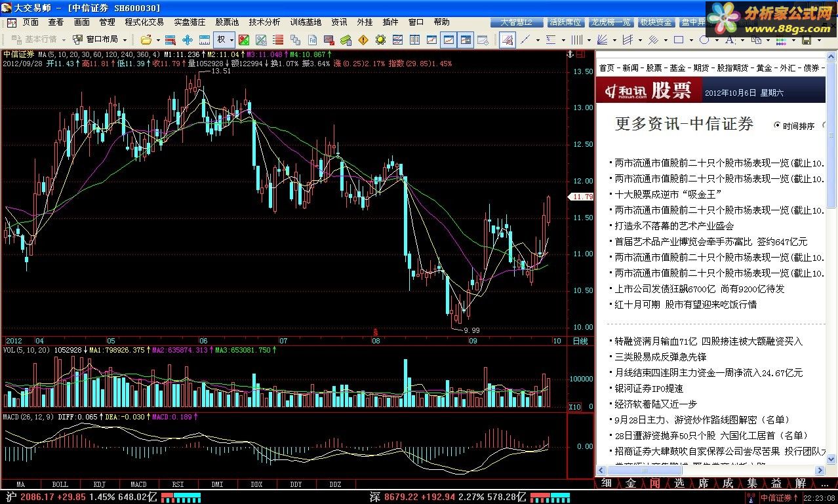Open news link 三类股易成反弹急先锋
The width and height of the screenshot is (838, 504).
660,357
